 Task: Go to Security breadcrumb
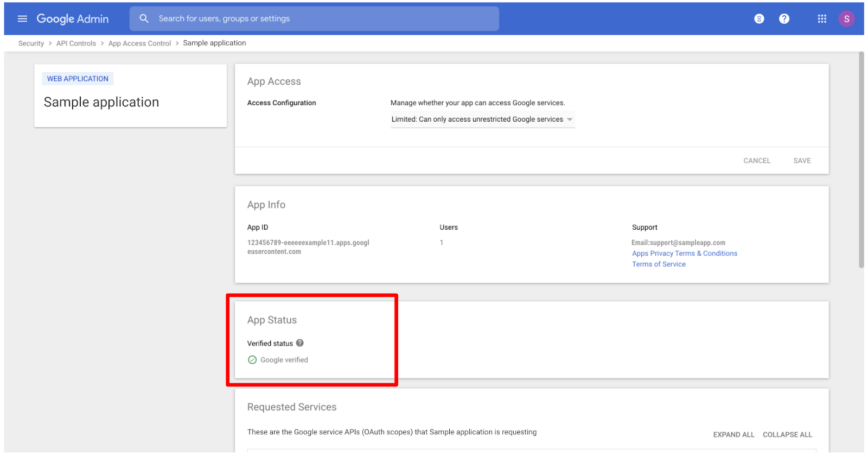[31, 43]
